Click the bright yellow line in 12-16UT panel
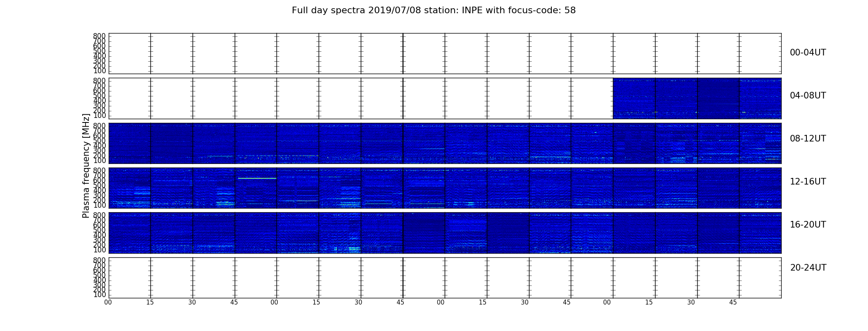 (x=257, y=178)
